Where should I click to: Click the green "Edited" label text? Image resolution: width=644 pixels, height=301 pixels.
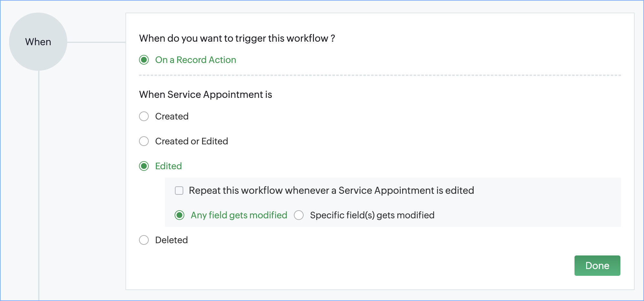click(168, 166)
